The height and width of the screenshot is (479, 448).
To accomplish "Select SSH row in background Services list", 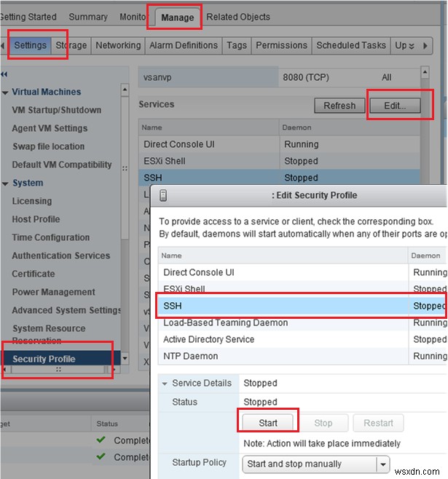I will [x=279, y=178].
